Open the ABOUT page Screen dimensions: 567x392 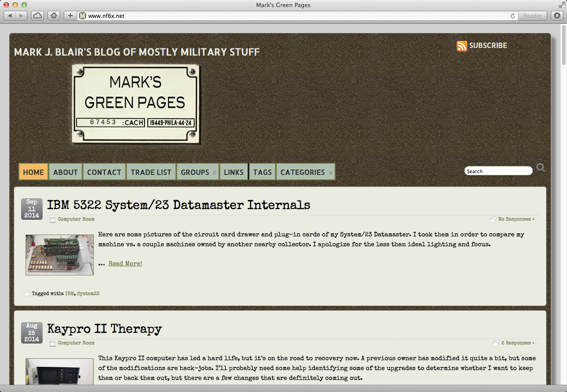65,172
